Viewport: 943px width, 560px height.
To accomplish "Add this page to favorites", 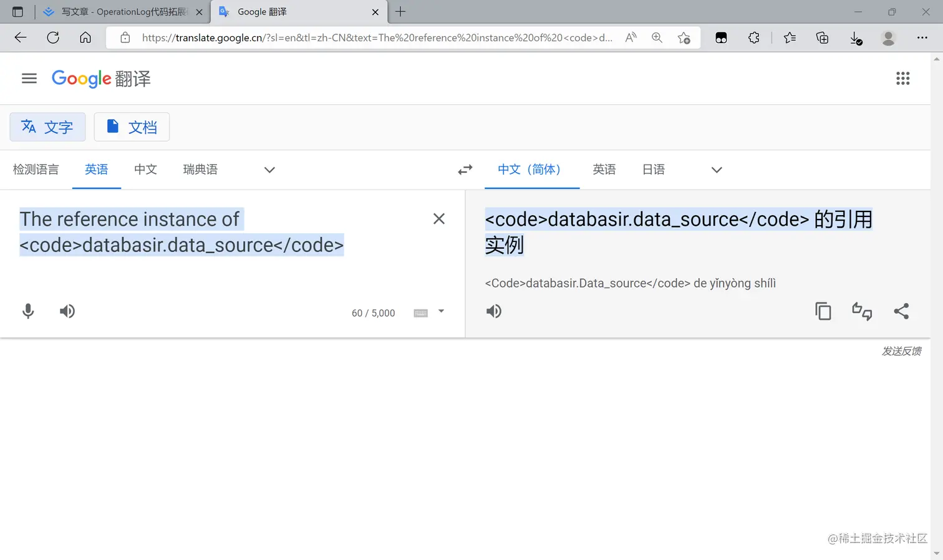I will click(684, 38).
